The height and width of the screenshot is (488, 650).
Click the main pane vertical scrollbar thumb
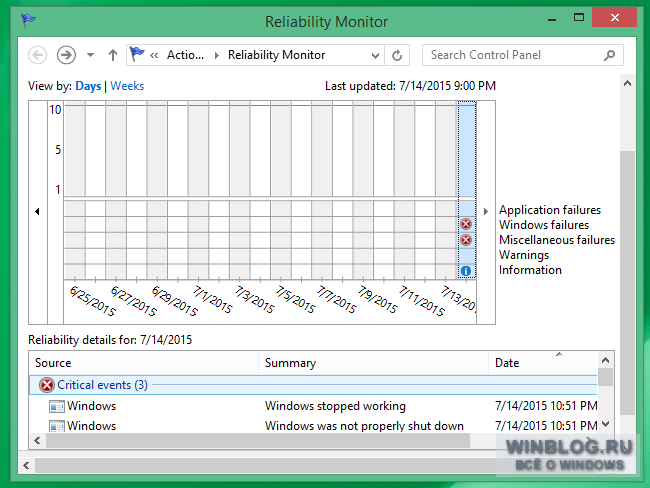point(628,283)
